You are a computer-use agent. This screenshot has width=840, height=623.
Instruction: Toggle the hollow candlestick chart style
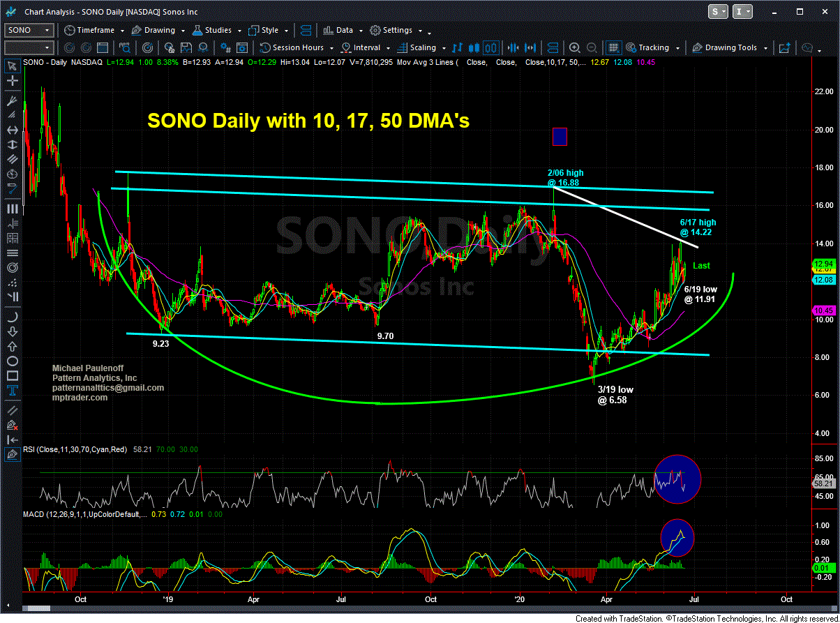490,47
